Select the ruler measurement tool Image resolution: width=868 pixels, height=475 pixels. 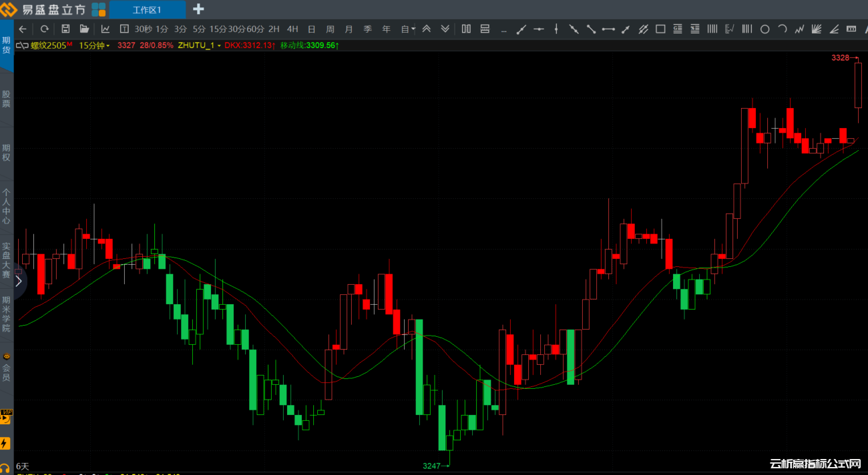click(851, 29)
